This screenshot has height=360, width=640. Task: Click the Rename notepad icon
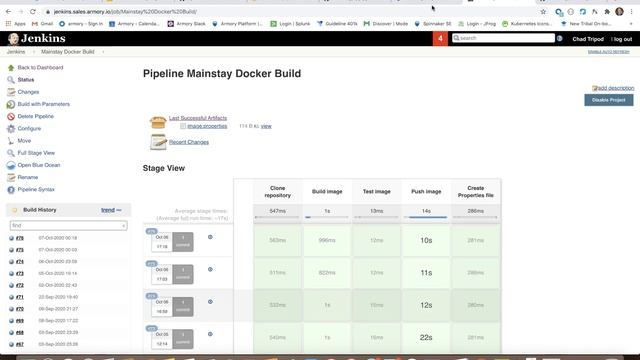pyautogui.click(x=11, y=178)
